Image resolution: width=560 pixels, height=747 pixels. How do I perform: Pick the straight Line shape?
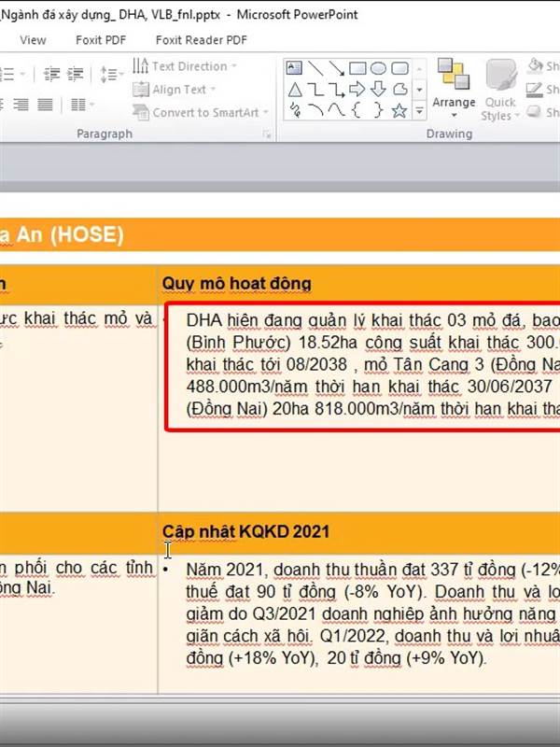(x=315, y=68)
